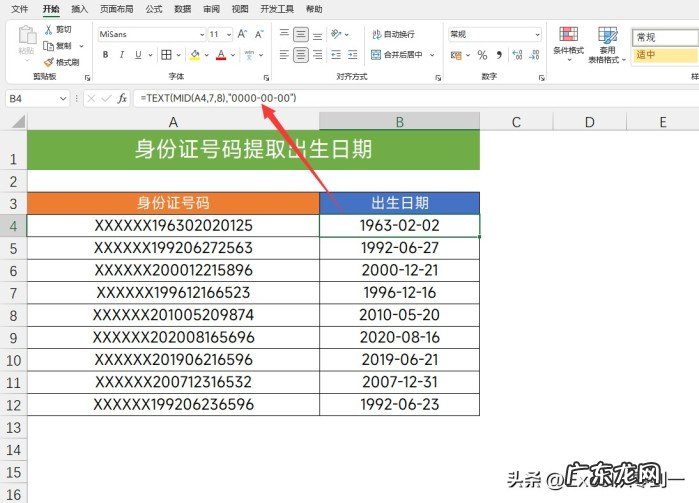699x503 pixels.
Task: Switch to the 视图 tab
Action: point(240,9)
